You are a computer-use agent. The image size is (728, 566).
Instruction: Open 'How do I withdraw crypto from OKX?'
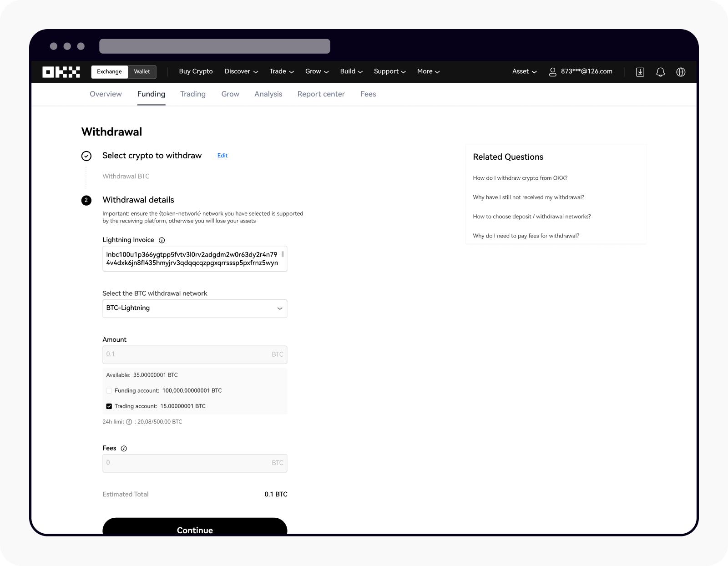(520, 178)
